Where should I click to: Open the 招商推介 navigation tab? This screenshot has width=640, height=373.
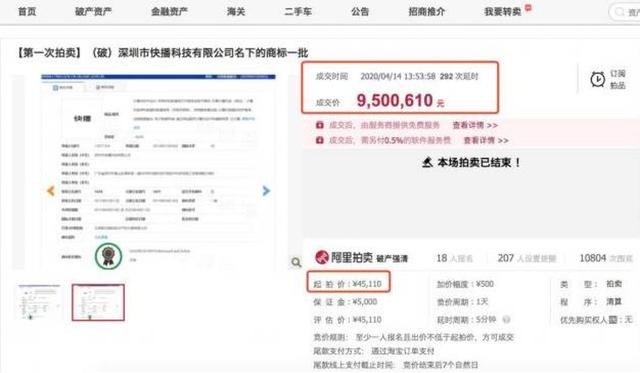click(427, 11)
